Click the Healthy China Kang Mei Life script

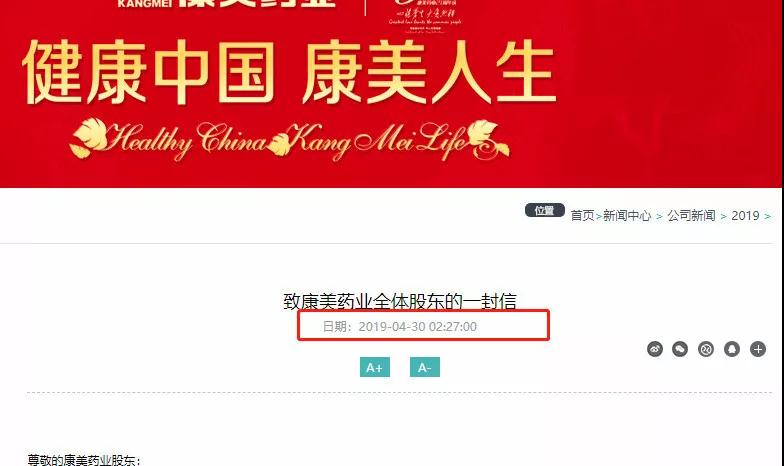click(x=290, y=140)
